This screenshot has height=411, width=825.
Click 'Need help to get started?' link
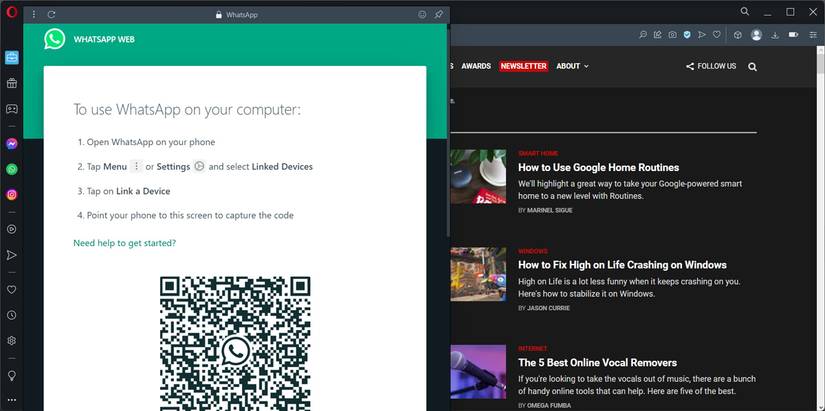tap(125, 243)
